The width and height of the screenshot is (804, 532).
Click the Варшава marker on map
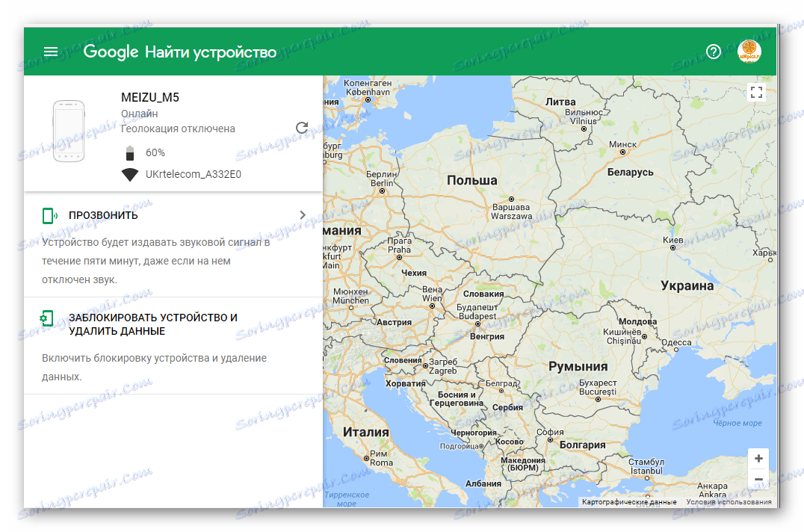[x=511, y=199]
